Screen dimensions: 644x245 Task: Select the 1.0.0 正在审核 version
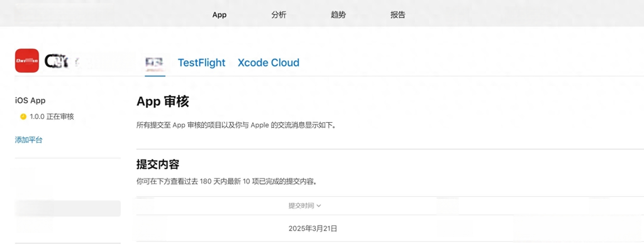coord(52,117)
